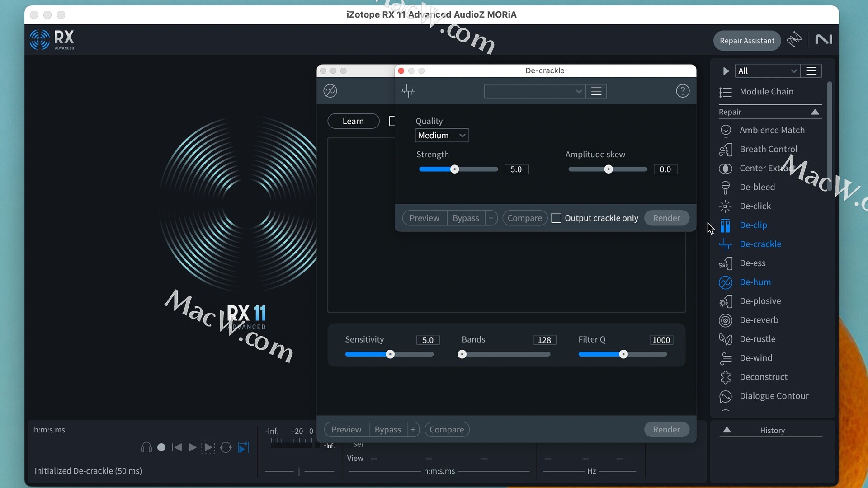Click the Amplitude skew slider handle
This screenshot has height=488, width=868.
pos(609,169)
